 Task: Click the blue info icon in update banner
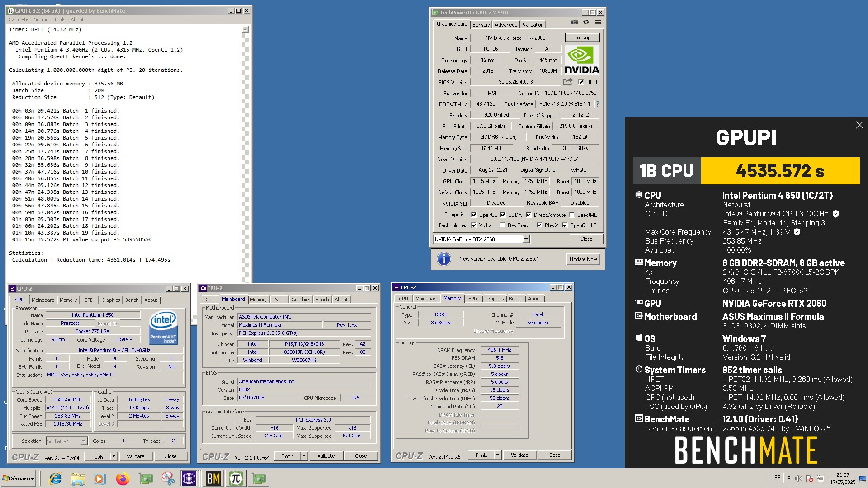click(x=444, y=259)
